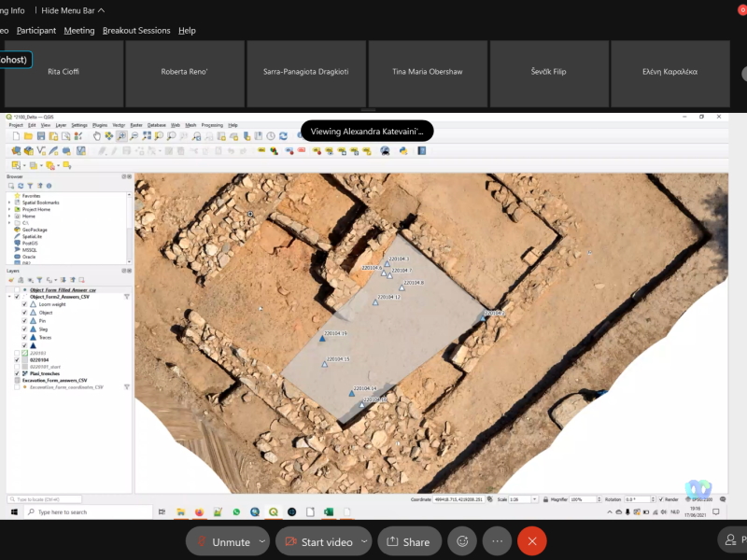Screen dimensions: 747x560
Task: Click the Filter Legend funnel icon
Action: point(39,280)
